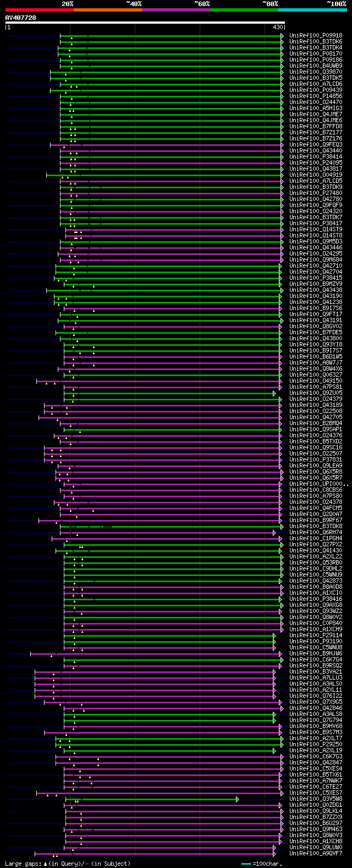This screenshot has height=868, width=352.
Task: Select hit UniRef100_Q9FQF9
Action: 316,205
